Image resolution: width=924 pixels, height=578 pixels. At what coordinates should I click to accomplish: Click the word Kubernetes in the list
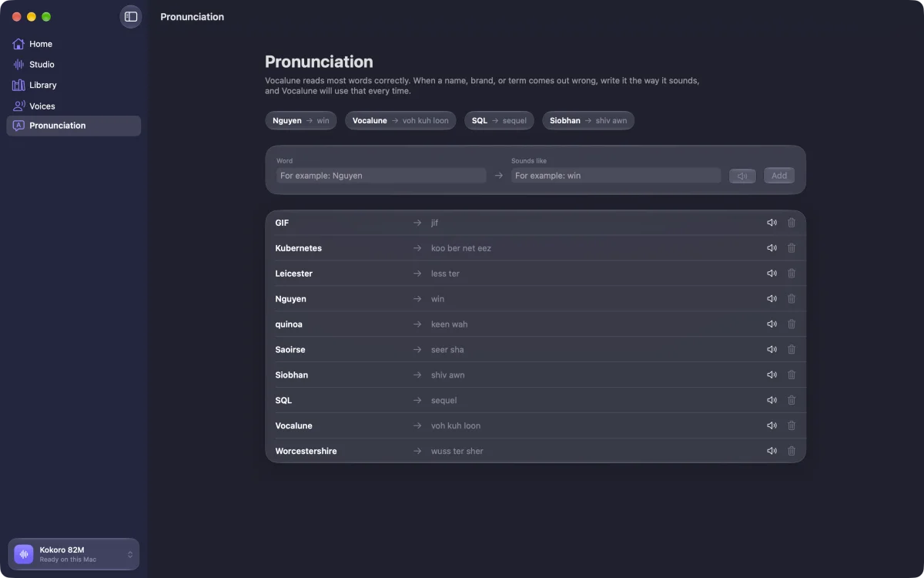(x=299, y=248)
